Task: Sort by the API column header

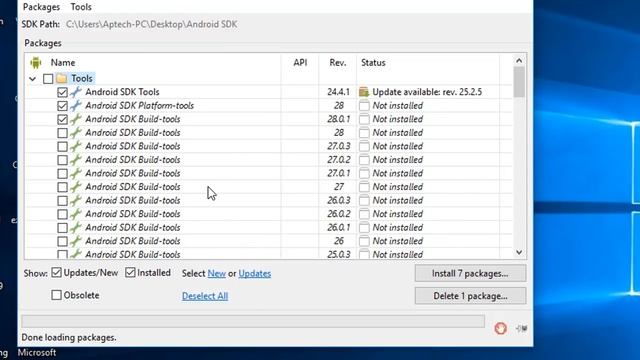Action: point(300,62)
